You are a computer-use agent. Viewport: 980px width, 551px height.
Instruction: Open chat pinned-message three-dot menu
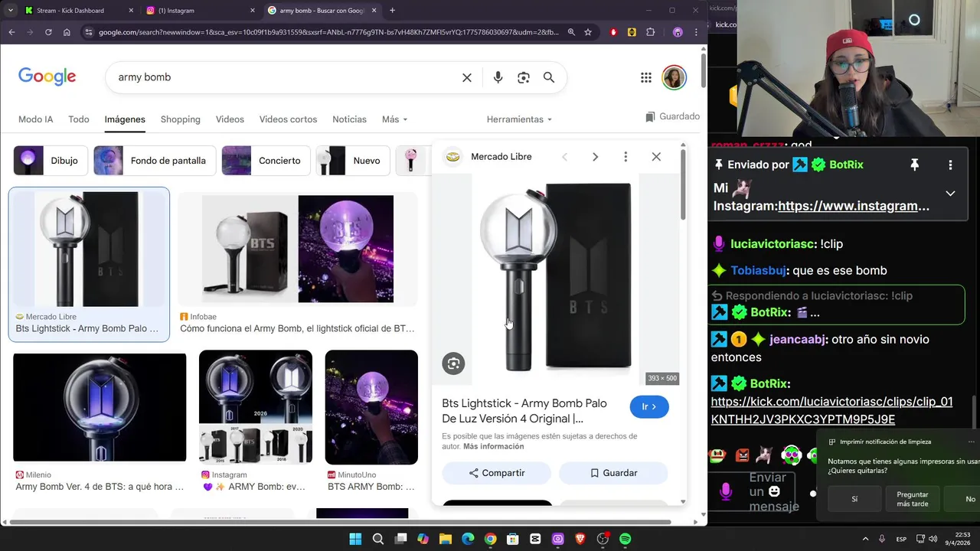click(950, 165)
